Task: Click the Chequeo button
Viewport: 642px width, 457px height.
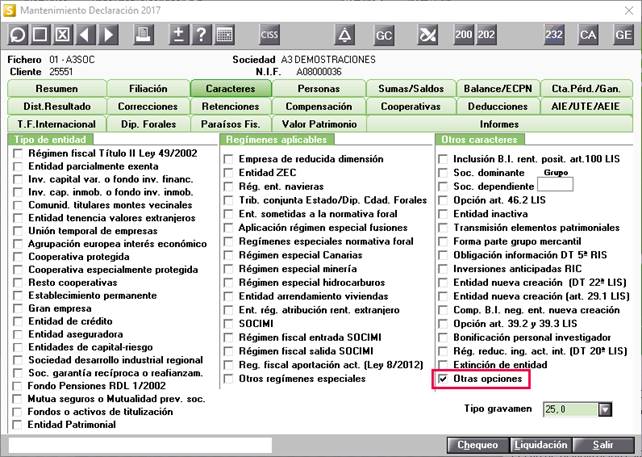Action: [478, 445]
